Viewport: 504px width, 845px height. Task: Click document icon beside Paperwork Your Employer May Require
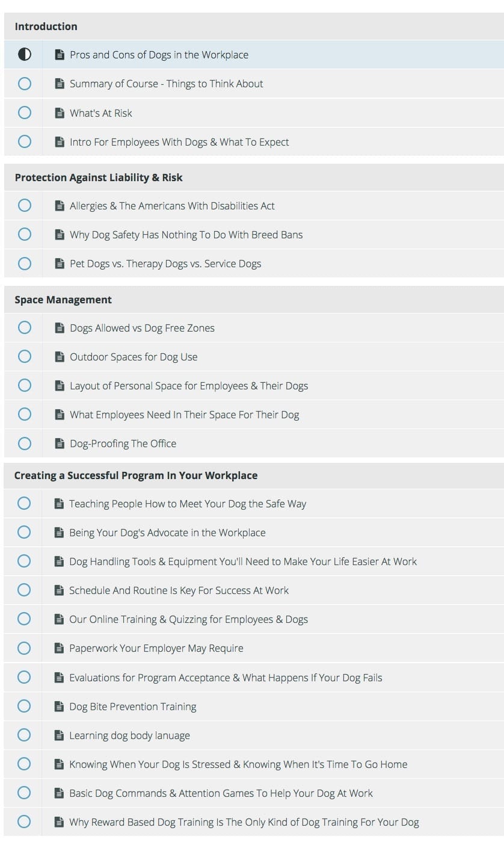[x=59, y=648]
